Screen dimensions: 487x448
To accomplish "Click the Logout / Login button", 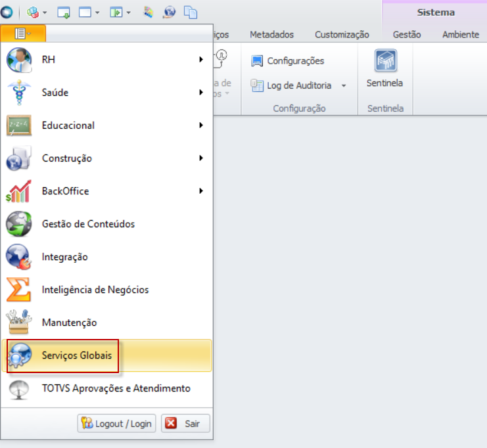I will point(116,424).
